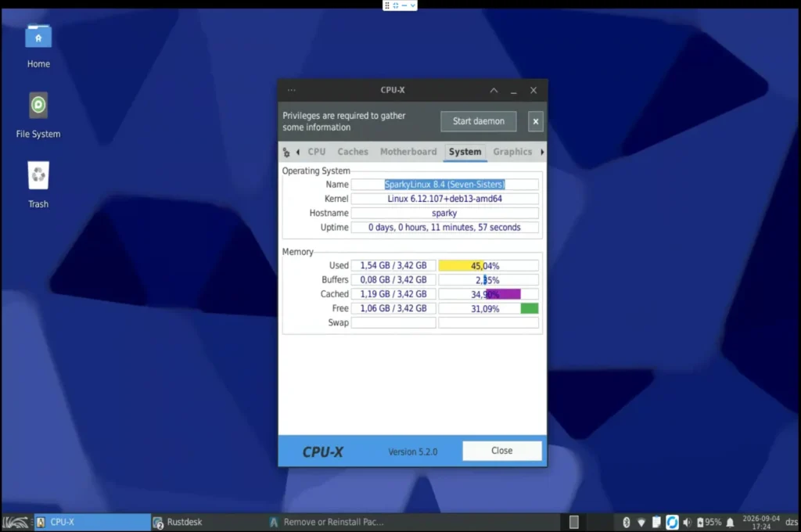Click the blue sync tray icon

[672, 523]
